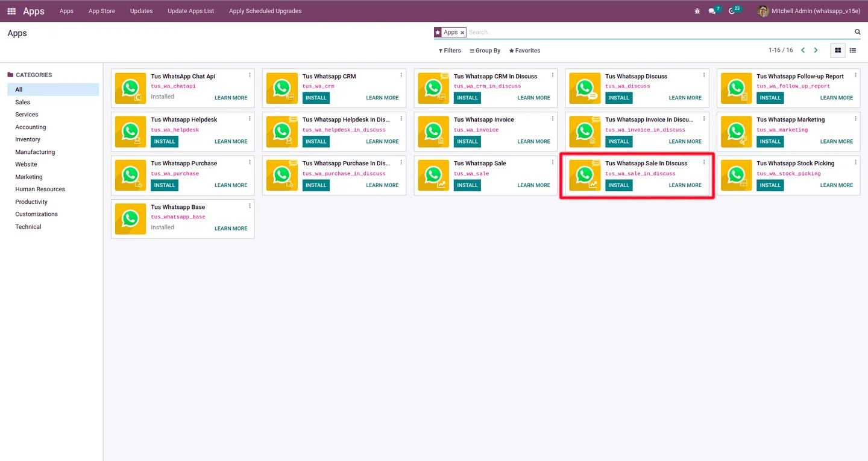This screenshot has height=461, width=868.
Task: Open kebab dropdown on Tus Whatsapp Stock Picking
Action: (x=855, y=162)
